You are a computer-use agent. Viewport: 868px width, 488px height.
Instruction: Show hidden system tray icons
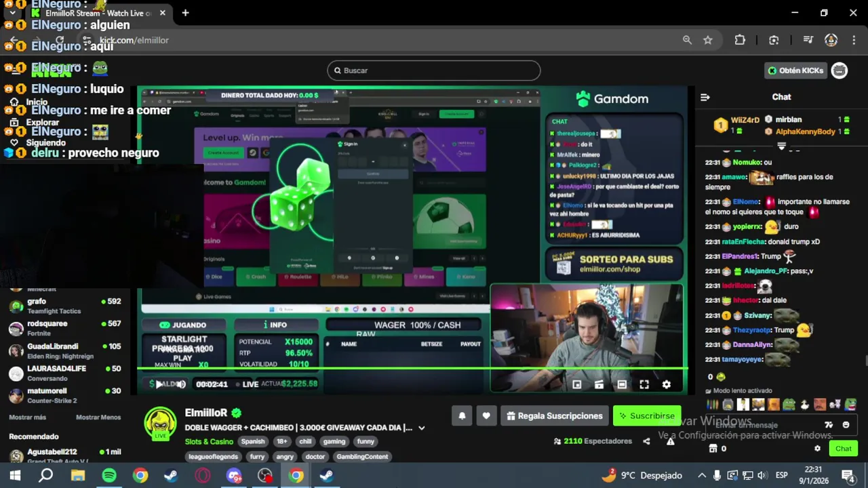[x=702, y=476]
